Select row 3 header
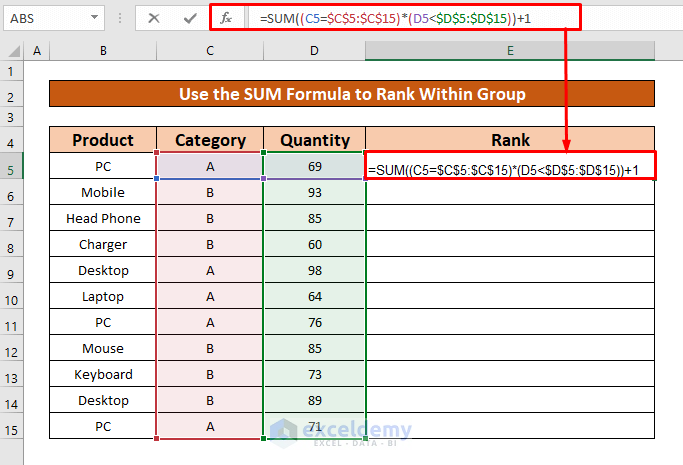 click(11, 118)
